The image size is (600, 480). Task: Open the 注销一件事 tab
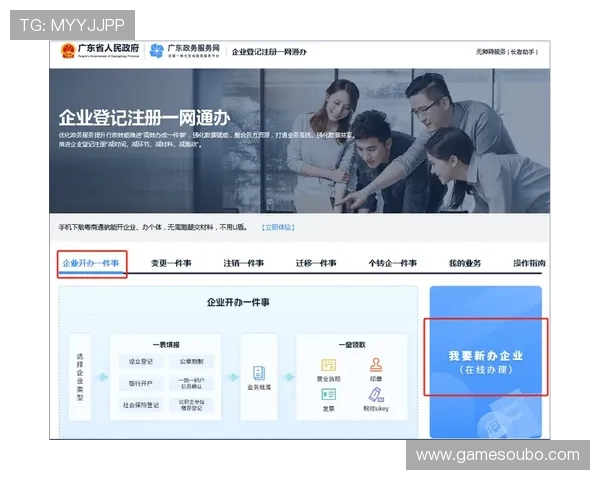pyautogui.click(x=244, y=263)
